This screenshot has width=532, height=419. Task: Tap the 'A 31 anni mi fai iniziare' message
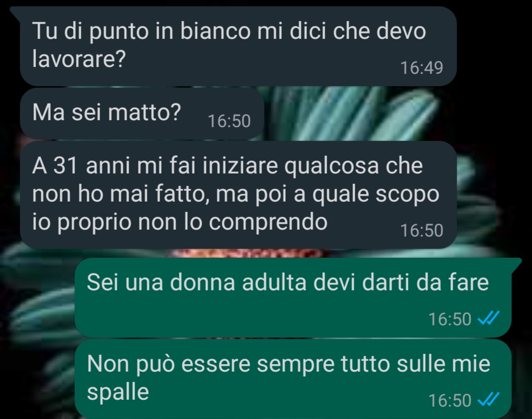238,195
